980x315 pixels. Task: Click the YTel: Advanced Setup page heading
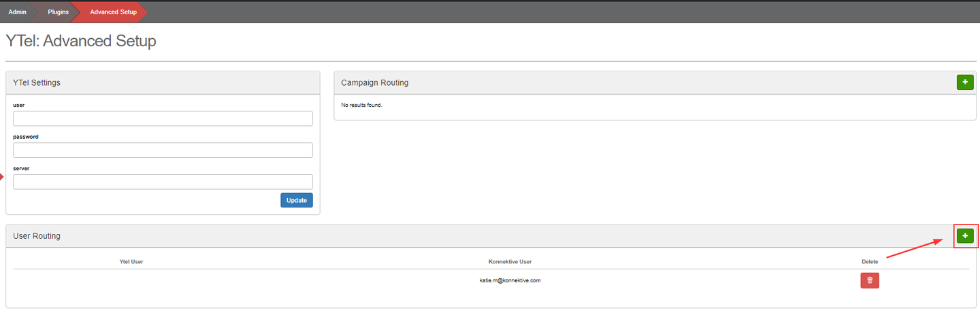pos(81,41)
